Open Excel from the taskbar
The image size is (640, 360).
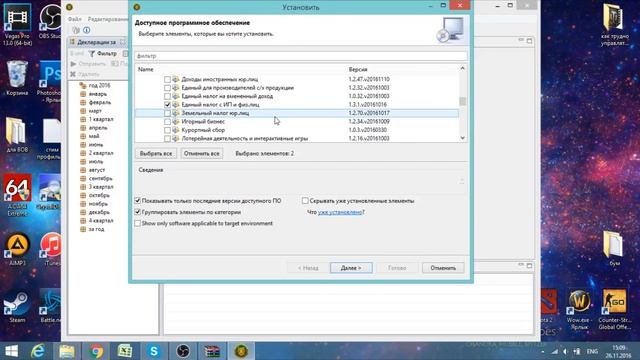coord(125,351)
